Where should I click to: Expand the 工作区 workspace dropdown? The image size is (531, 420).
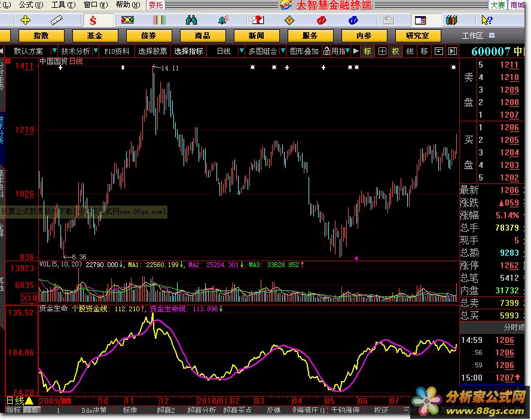pyautogui.click(x=492, y=35)
